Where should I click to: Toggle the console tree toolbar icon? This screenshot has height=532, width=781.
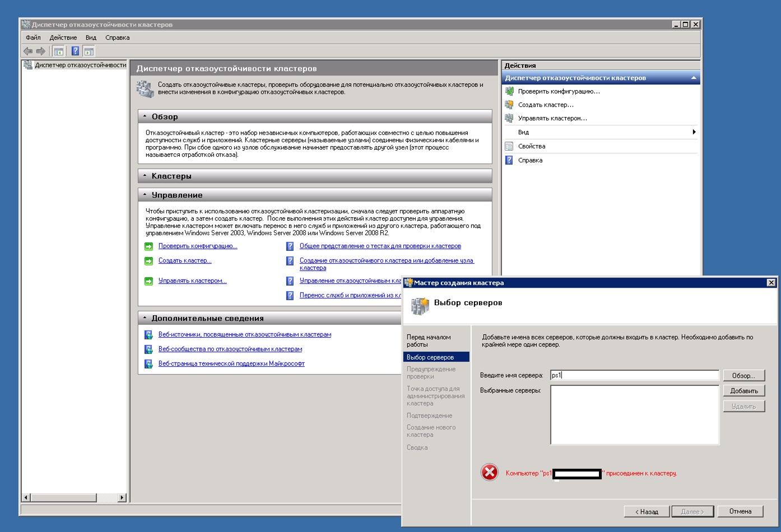point(59,52)
